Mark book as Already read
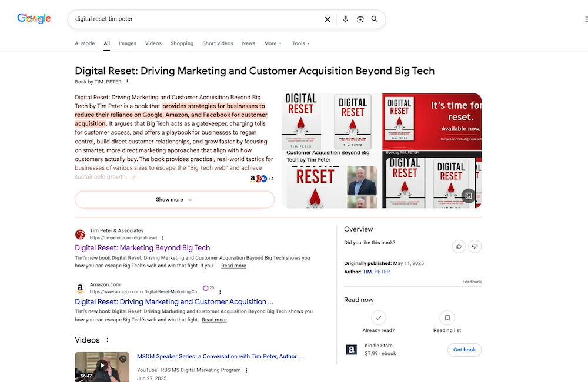The height and width of the screenshot is (382, 588). (378, 318)
